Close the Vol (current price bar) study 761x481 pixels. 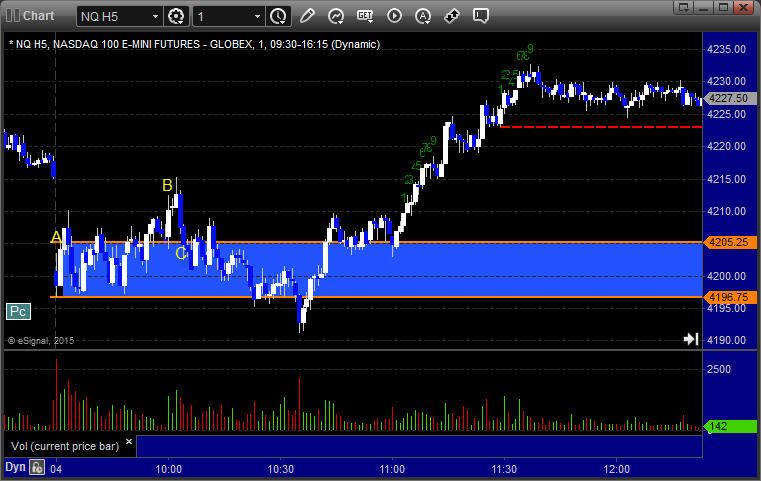[x=129, y=442]
